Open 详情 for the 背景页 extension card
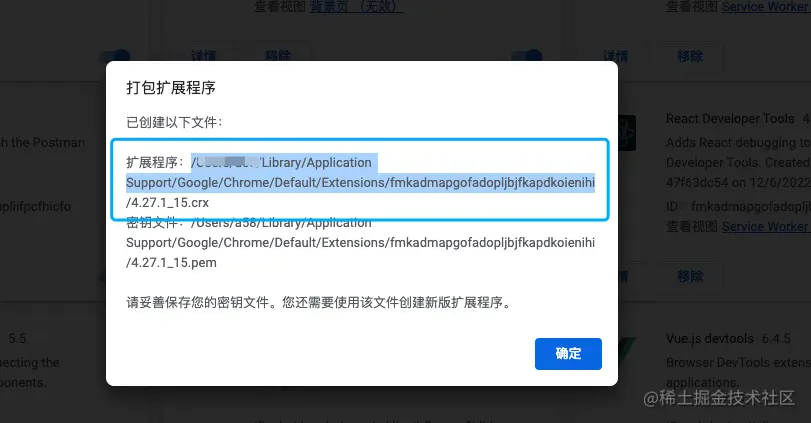Screen dimensions: 811x423 click(x=203, y=56)
